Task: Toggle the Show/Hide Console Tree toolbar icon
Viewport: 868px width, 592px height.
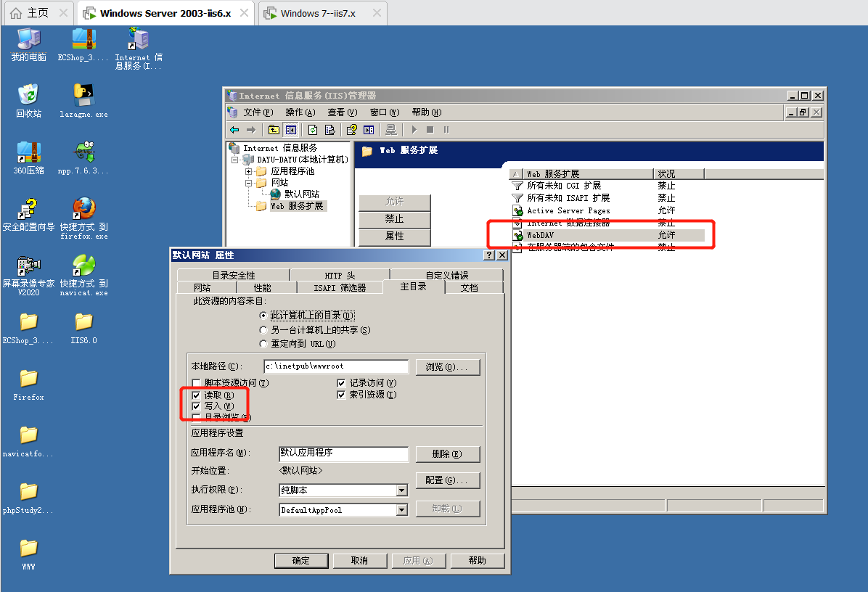Action: click(290, 130)
